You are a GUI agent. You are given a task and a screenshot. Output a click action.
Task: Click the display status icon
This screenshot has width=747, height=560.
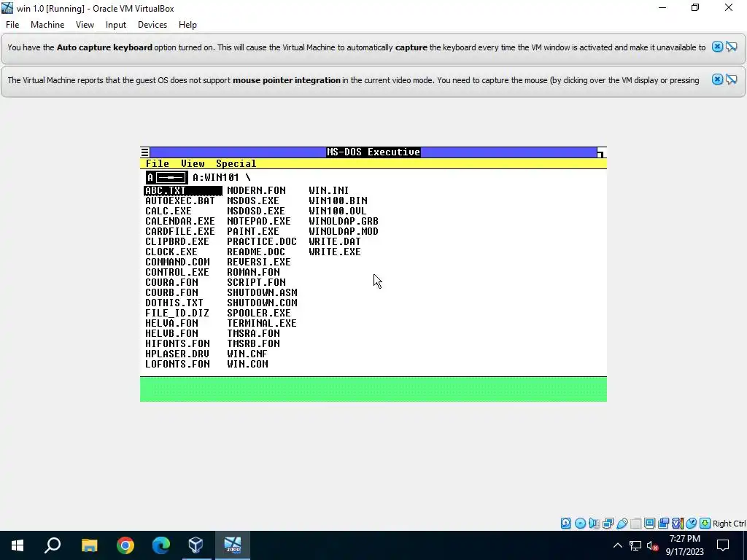(649, 524)
